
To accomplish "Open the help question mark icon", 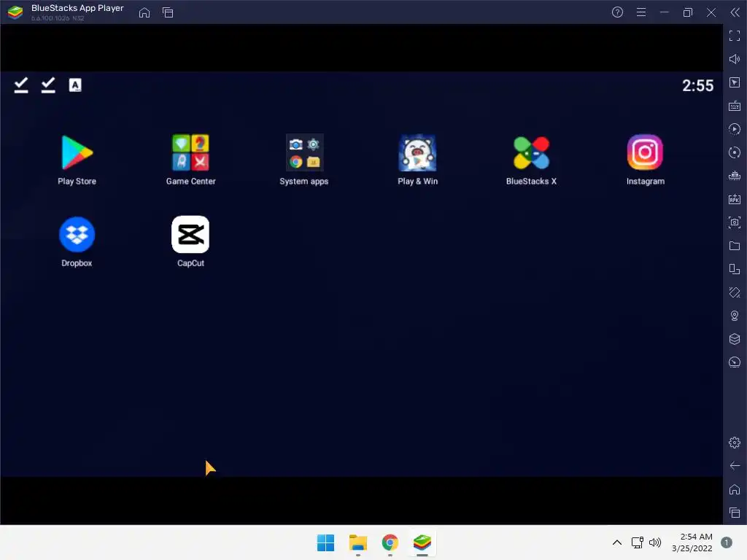I will point(617,12).
